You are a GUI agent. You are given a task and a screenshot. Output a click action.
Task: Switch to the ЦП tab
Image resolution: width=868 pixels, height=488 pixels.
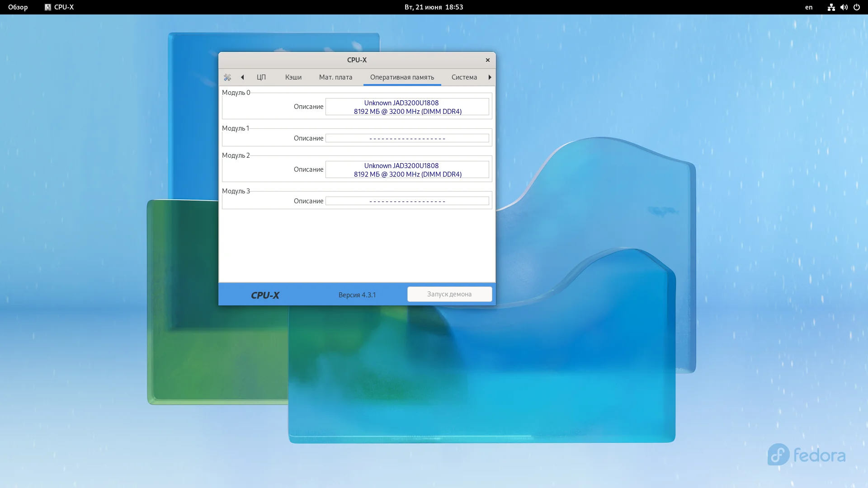[x=261, y=77]
